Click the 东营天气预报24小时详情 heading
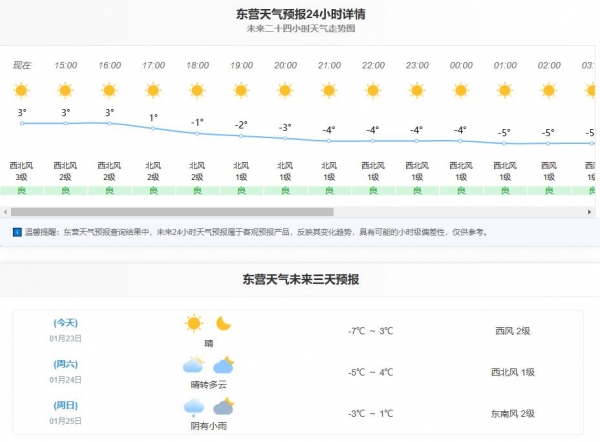600x442 pixels. coord(300,14)
